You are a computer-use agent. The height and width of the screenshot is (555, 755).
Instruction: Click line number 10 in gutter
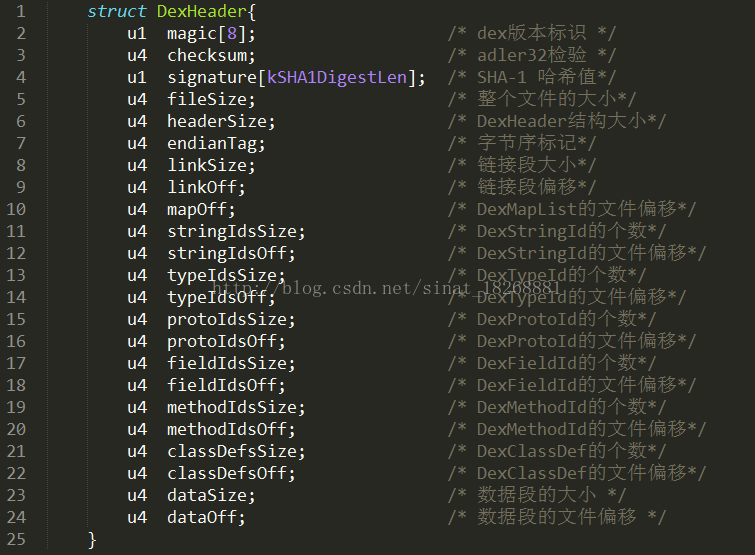(16, 209)
